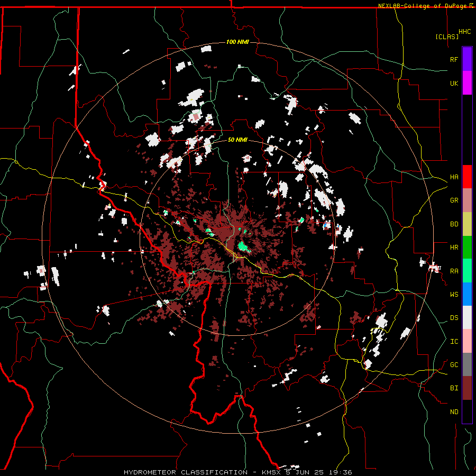476x476 pixels.
Task: Click the WS legend label
Action: [454, 295]
